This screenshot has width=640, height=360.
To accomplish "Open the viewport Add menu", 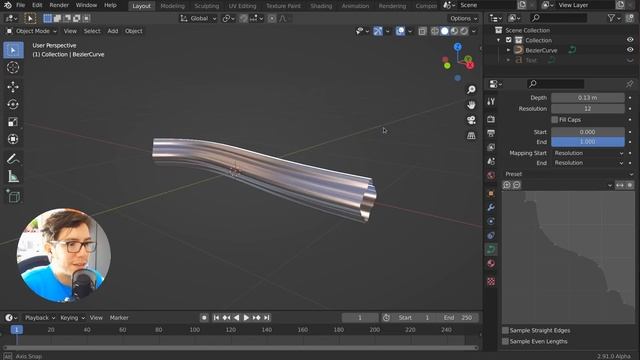I will [x=113, y=31].
